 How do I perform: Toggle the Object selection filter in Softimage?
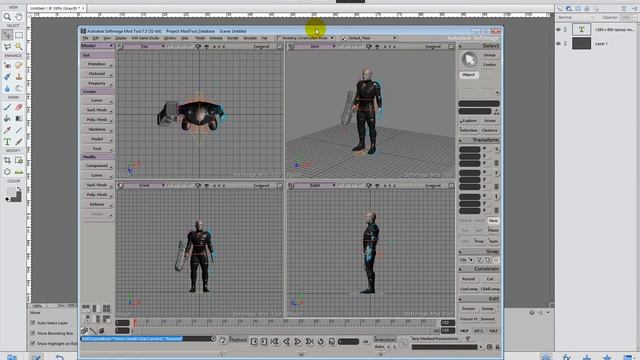click(x=469, y=75)
